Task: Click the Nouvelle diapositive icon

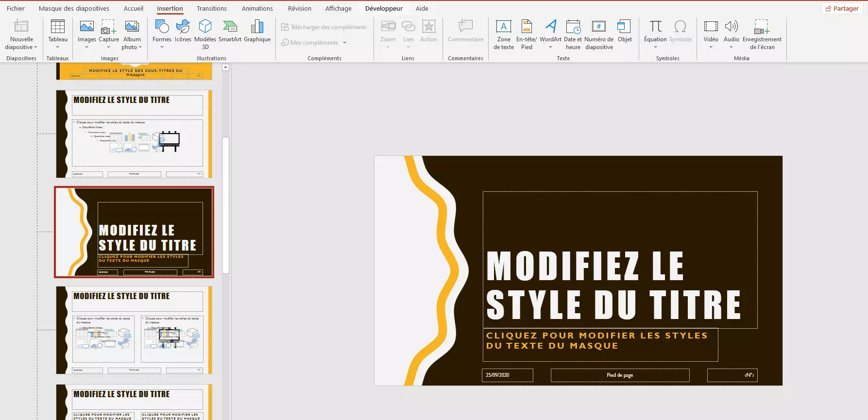Action: (21, 26)
